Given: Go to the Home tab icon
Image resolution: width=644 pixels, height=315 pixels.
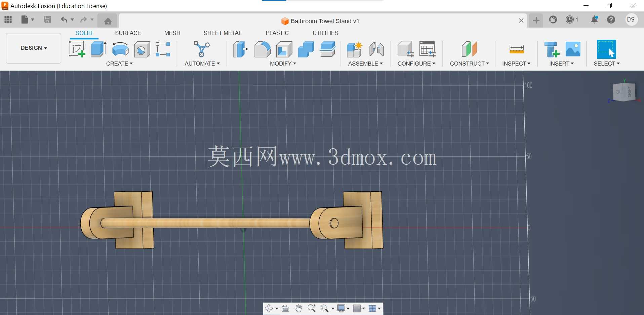Looking at the screenshot, I should (108, 21).
